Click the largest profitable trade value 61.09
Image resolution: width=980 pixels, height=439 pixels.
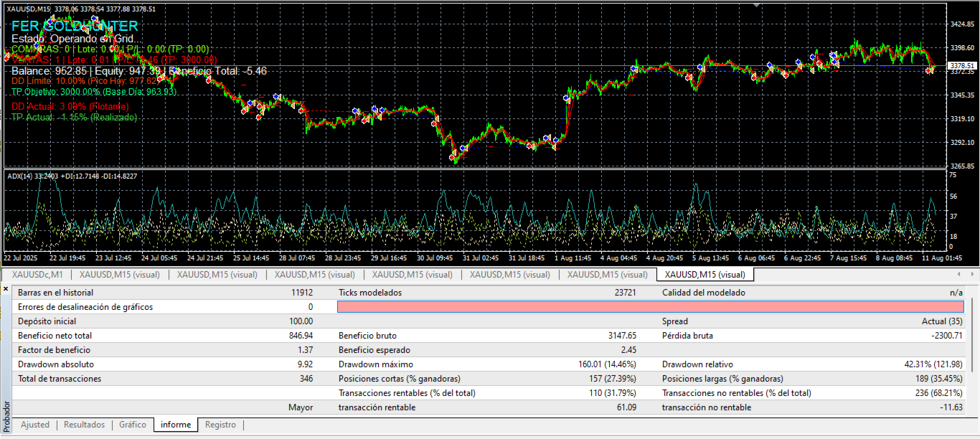point(627,407)
